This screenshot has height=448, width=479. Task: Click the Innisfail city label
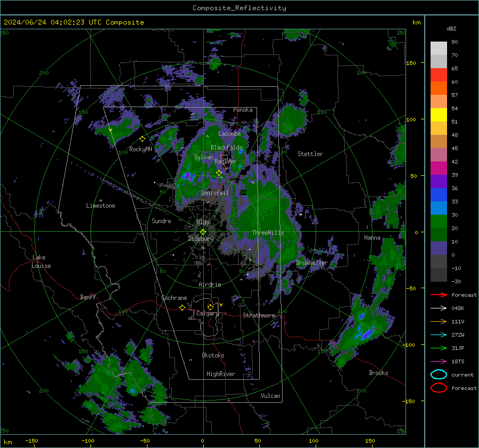214,193
